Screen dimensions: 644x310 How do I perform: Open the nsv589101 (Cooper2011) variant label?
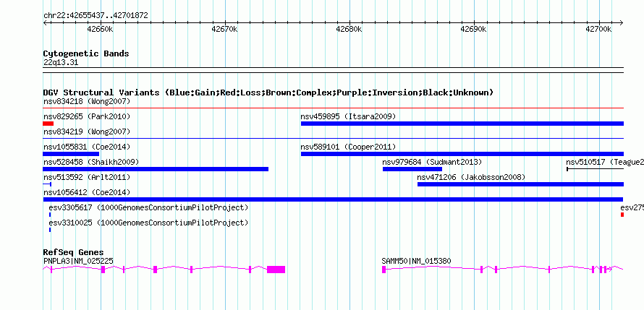click(348, 147)
